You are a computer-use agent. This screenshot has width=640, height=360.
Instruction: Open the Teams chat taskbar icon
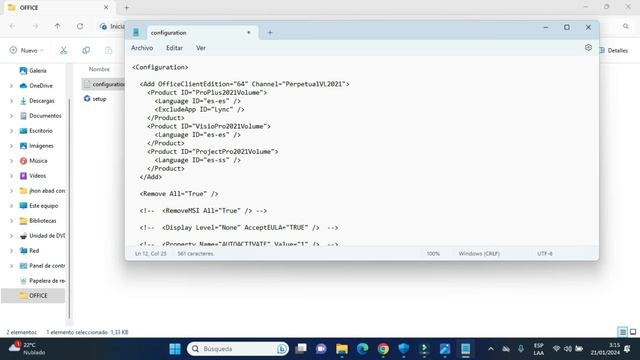click(x=322, y=349)
